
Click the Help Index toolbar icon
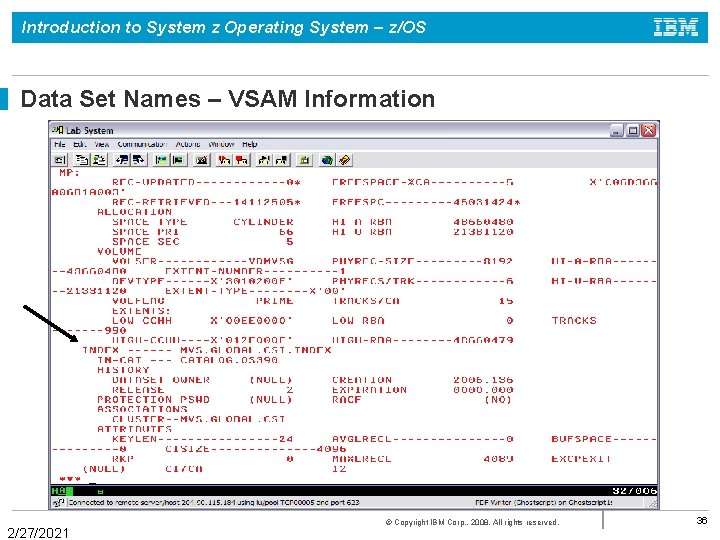pos(344,160)
